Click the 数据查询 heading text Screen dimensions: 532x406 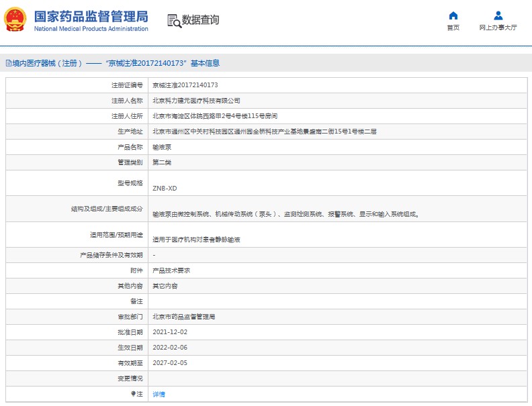pos(201,19)
